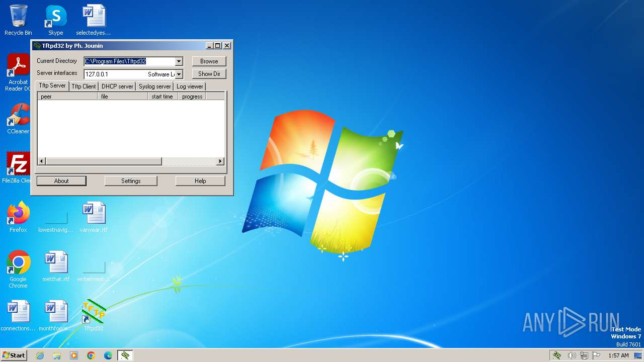
Task: Open Internet Explorer in the taskbar
Action: tap(40, 355)
